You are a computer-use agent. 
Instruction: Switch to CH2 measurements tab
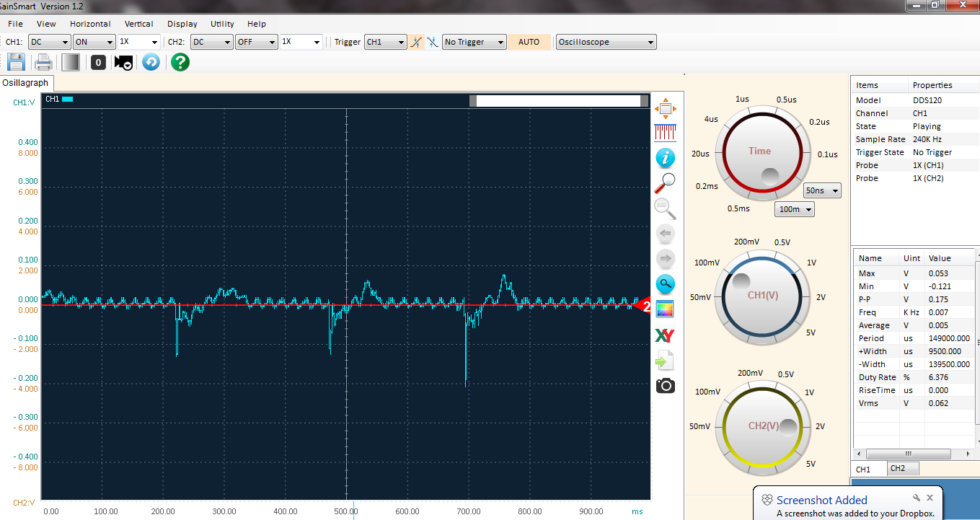click(903, 468)
